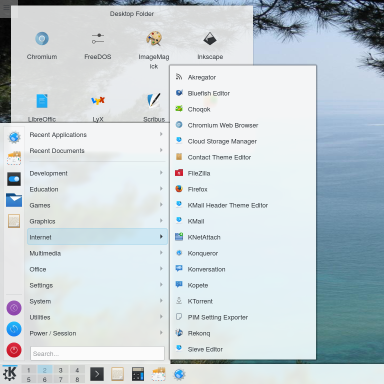Screen dimensions: 384x384
Task: Click the notes book favorite icon
Action: click(14, 221)
